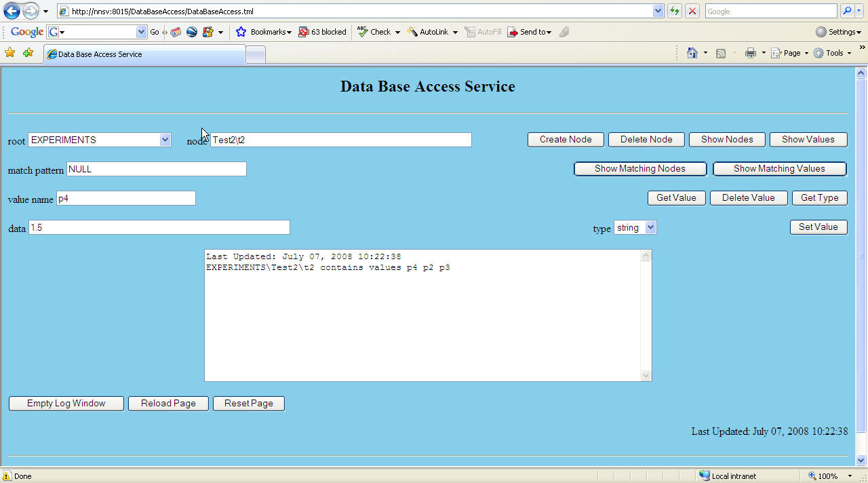Click the Show Nodes button
The width and height of the screenshot is (868, 483).
727,140
